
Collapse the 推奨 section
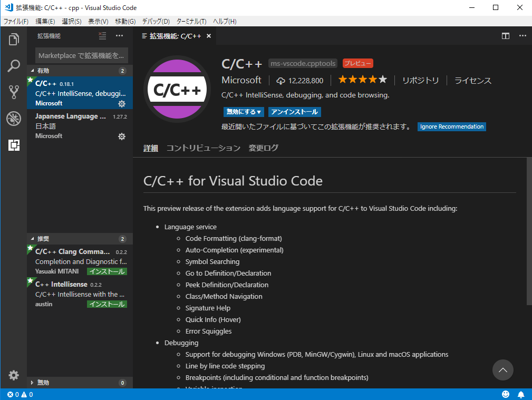[80, 239]
